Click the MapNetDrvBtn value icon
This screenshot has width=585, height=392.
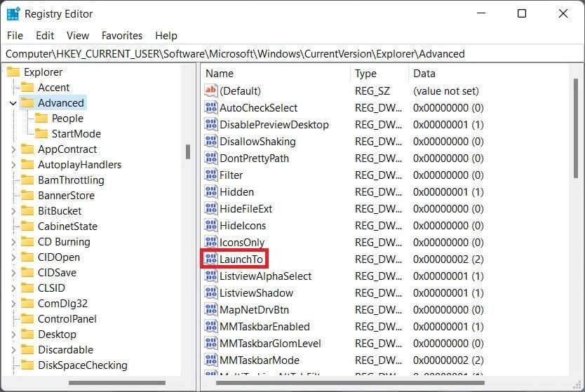(x=211, y=309)
